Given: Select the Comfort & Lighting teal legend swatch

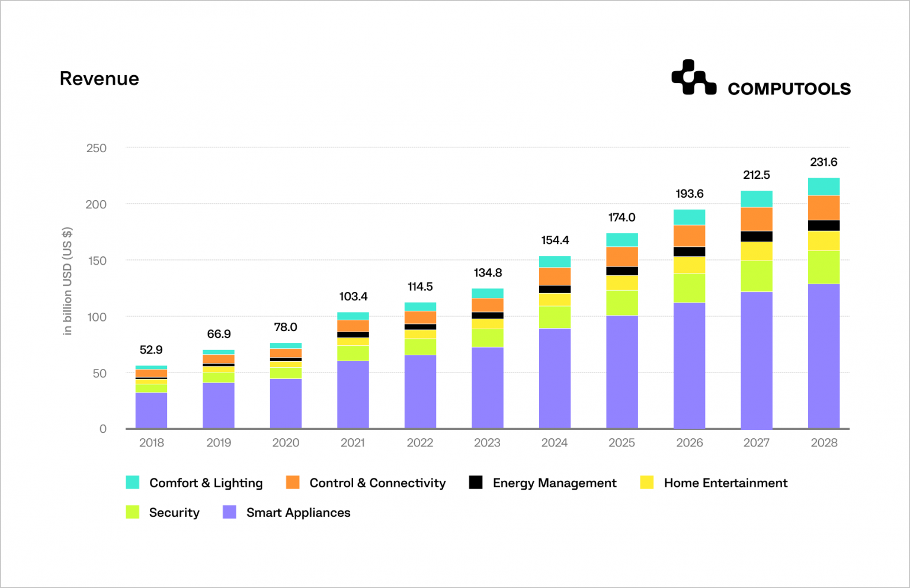Looking at the screenshot, I should 133,482.
